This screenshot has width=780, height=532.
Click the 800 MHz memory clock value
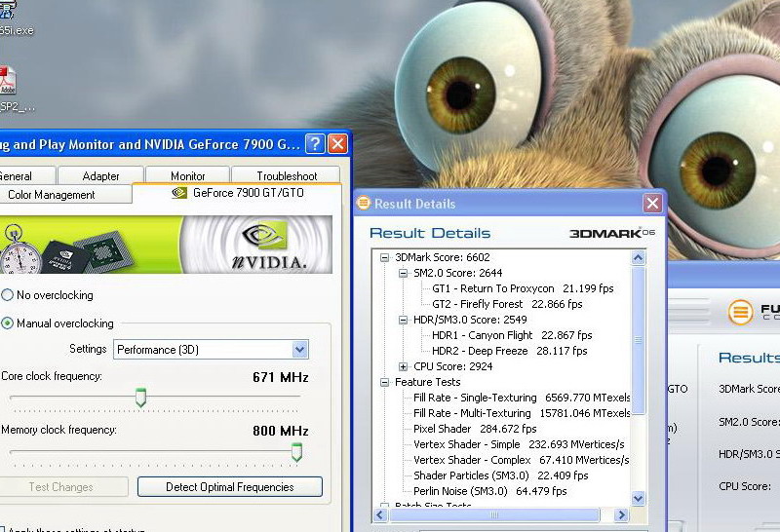[x=280, y=431]
